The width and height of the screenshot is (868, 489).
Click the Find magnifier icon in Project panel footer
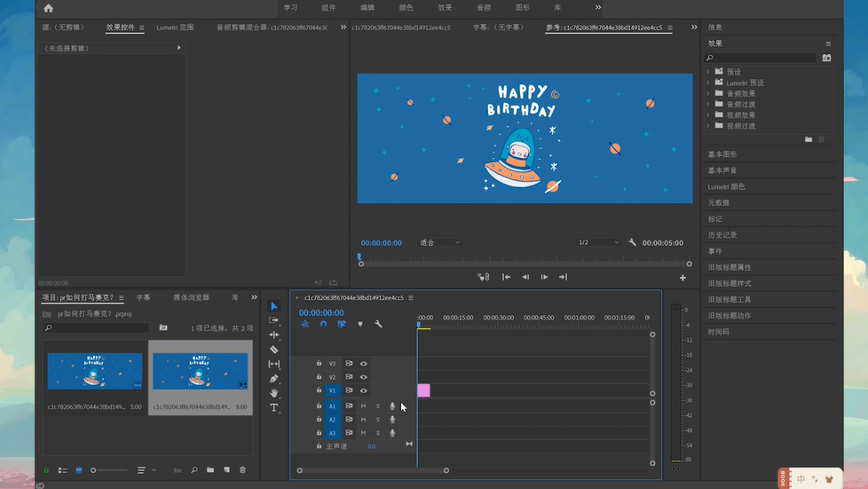194,469
